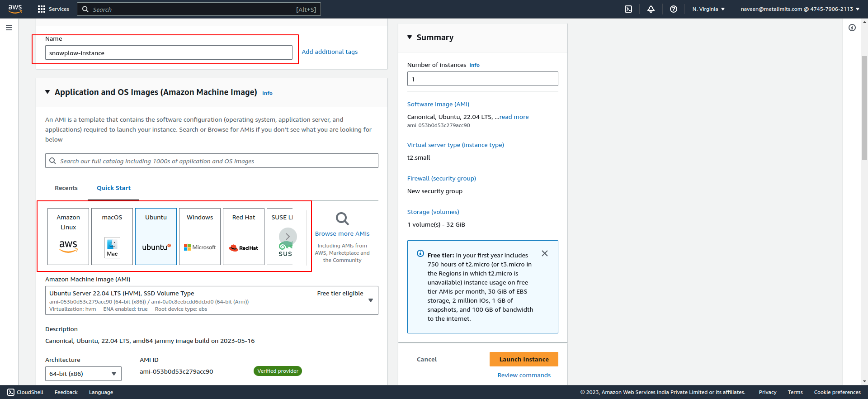Click read more in Software Image summary
The width and height of the screenshot is (868, 399).
tap(514, 117)
